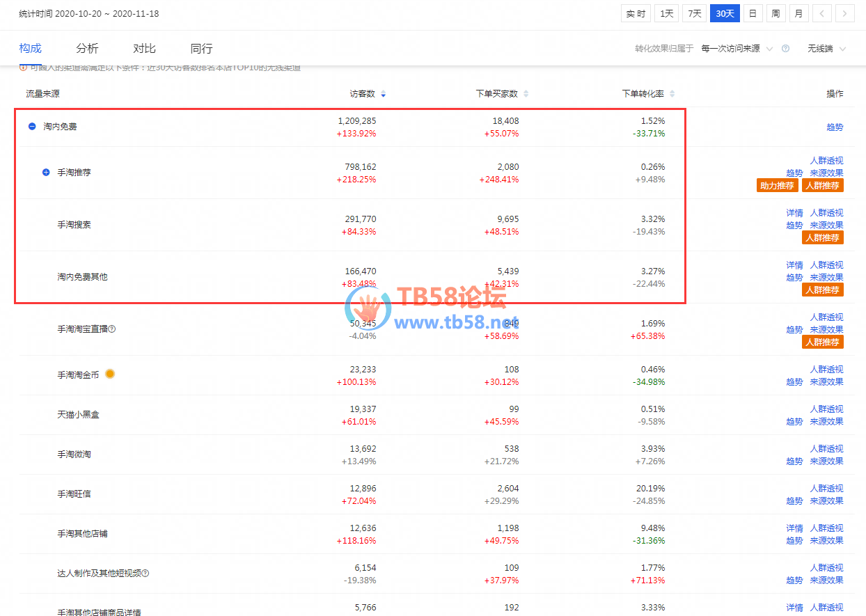The image size is (866, 616).
Task: Select 实时 time range
Action: click(636, 13)
